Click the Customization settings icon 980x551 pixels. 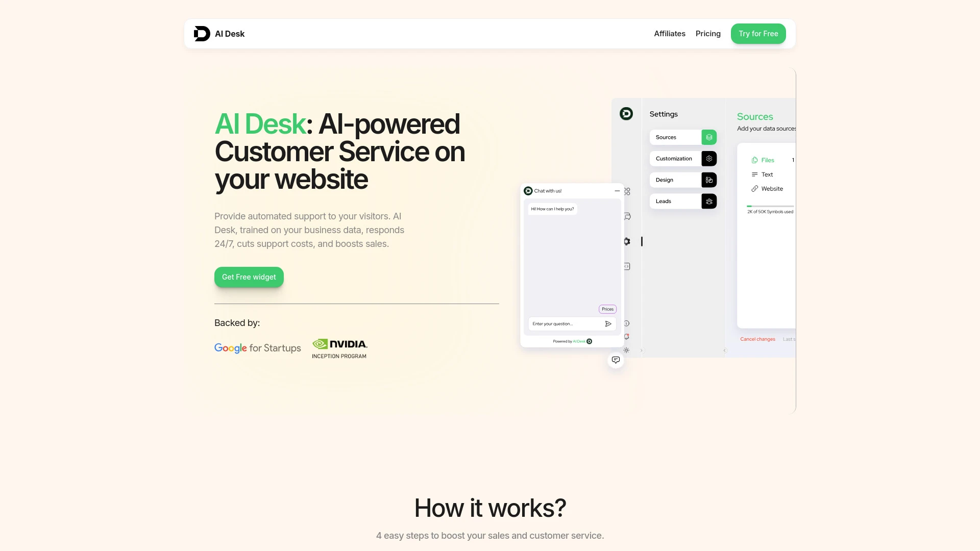tap(709, 159)
